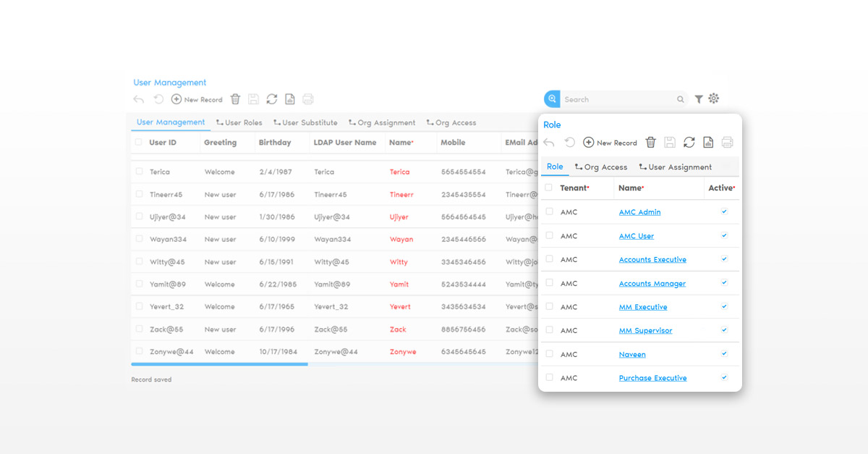Open the AMC User role link
Image resolution: width=868 pixels, height=454 pixels.
pyautogui.click(x=637, y=236)
